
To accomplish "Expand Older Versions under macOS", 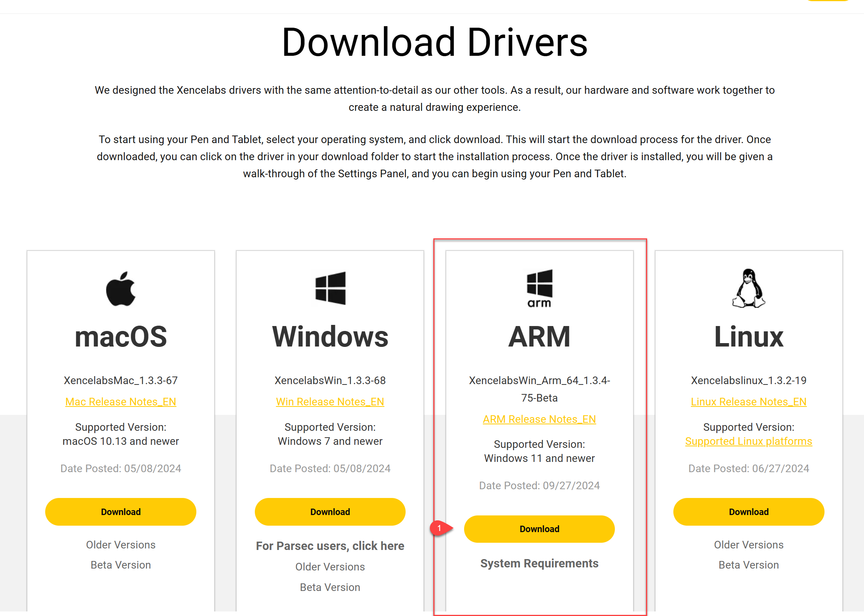I will pyautogui.click(x=121, y=545).
